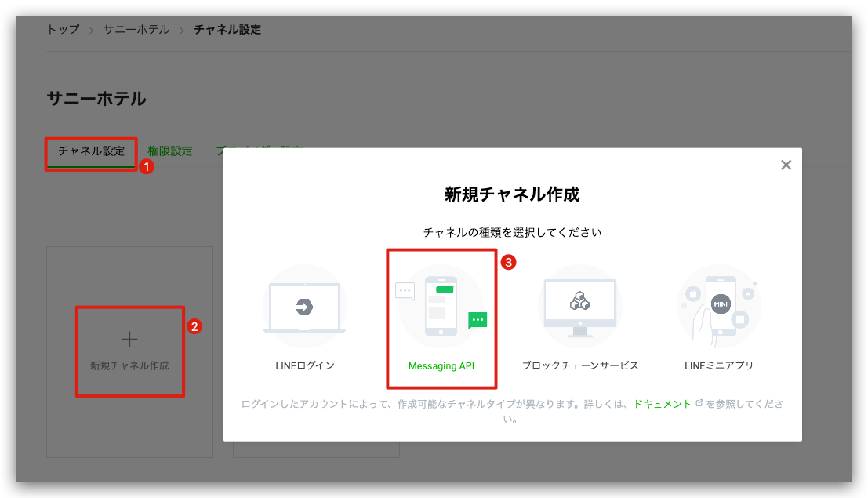Go to トップ in breadcrumb
The height and width of the screenshot is (498, 868).
63,29
